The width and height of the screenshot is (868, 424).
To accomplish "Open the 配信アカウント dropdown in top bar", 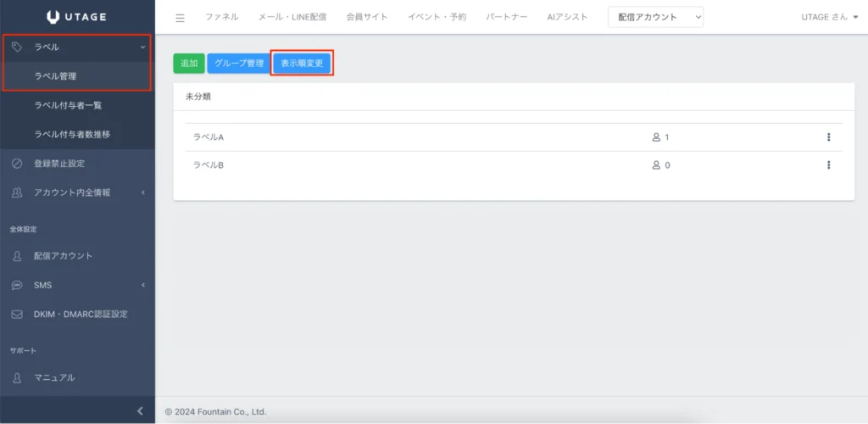I will tap(655, 17).
